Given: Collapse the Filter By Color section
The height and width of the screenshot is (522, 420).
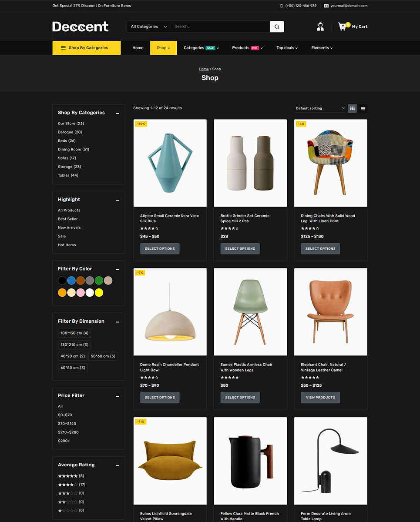Looking at the screenshot, I should click(118, 269).
